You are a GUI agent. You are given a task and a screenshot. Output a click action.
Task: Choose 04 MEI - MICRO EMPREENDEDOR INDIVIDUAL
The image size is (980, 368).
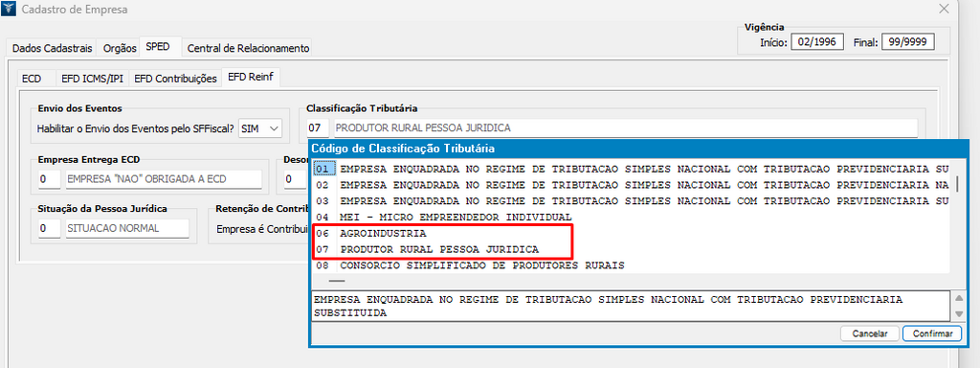pos(632,218)
